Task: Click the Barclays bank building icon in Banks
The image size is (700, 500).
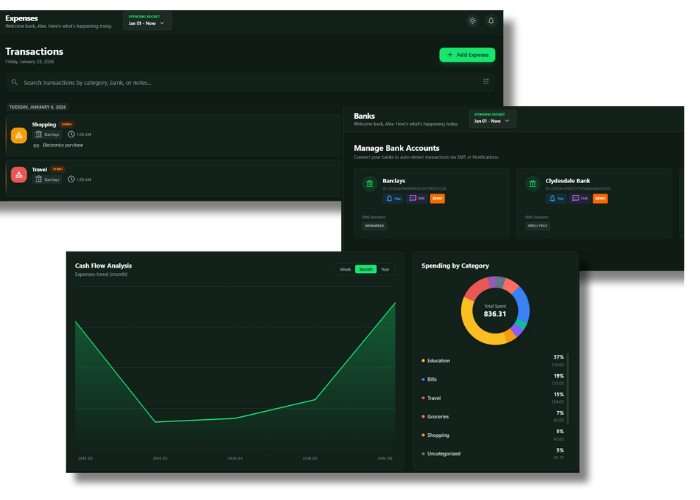Action: coord(369,183)
